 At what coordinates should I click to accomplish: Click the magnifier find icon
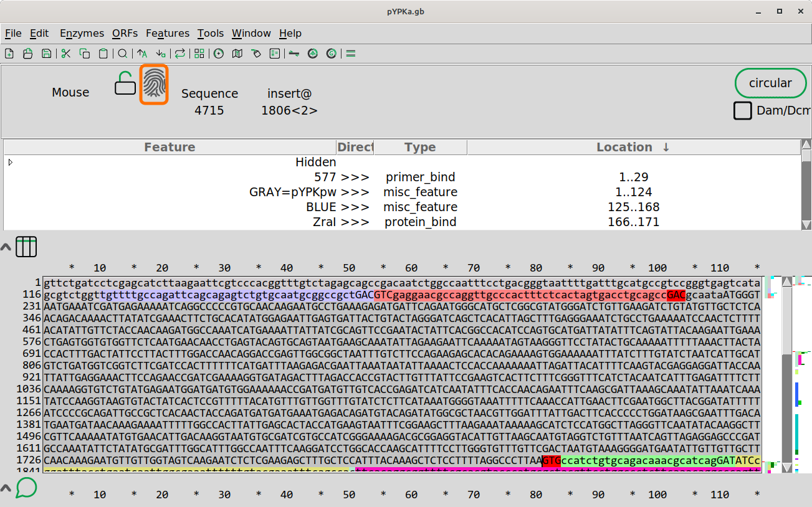point(123,54)
